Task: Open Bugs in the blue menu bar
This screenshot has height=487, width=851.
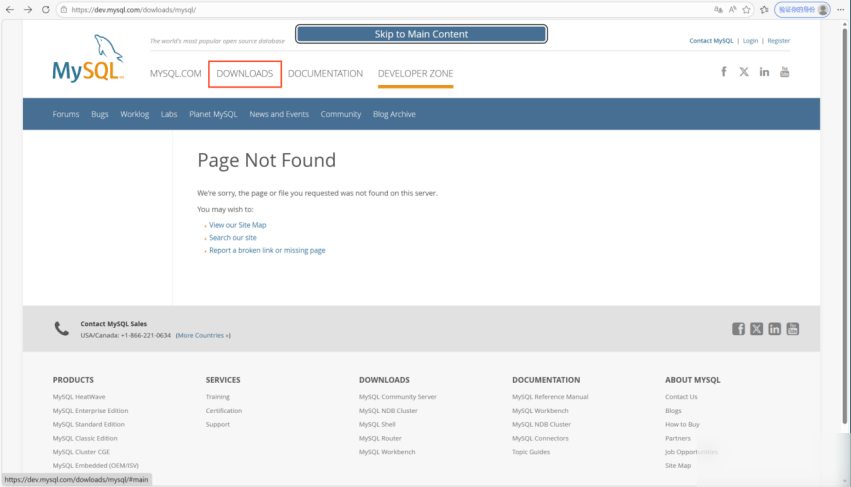Action: click(100, 114)
